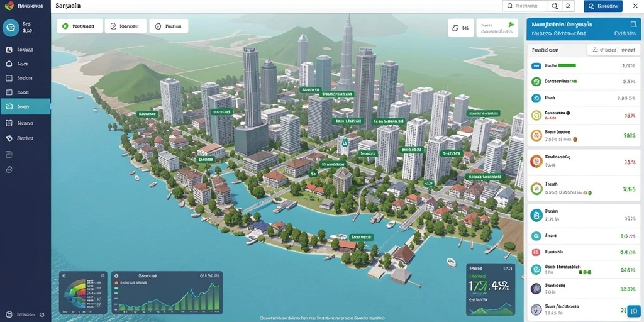Image resolution: width=644 pixels, height=322 pixels.
Task: Click the small magnifier icon left of the blue button
Action: click(x=568, y=6)
